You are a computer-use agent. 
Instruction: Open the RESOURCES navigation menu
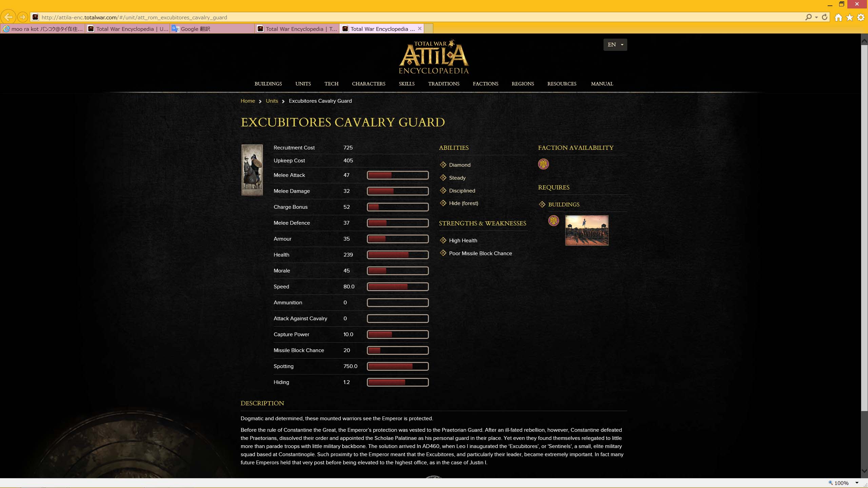[x=562, y=84]
